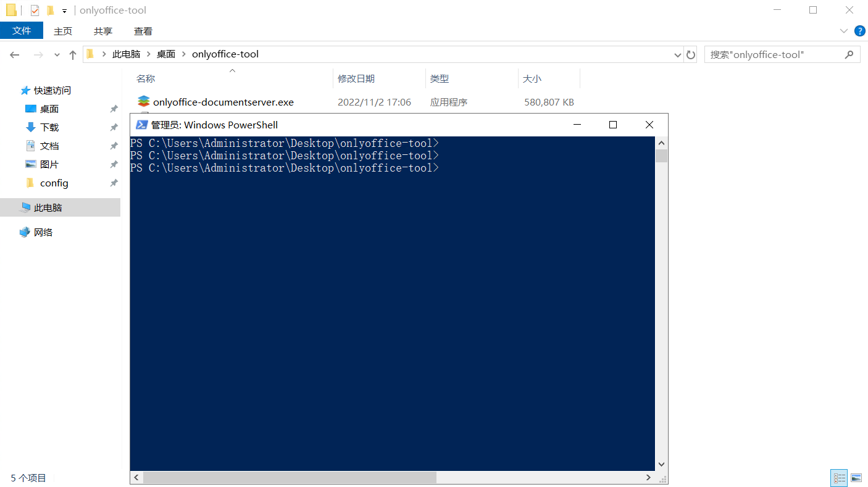Click 桌面 in the address breadcrumb
The width and height of the screenshot is (868, 487).
166,54
